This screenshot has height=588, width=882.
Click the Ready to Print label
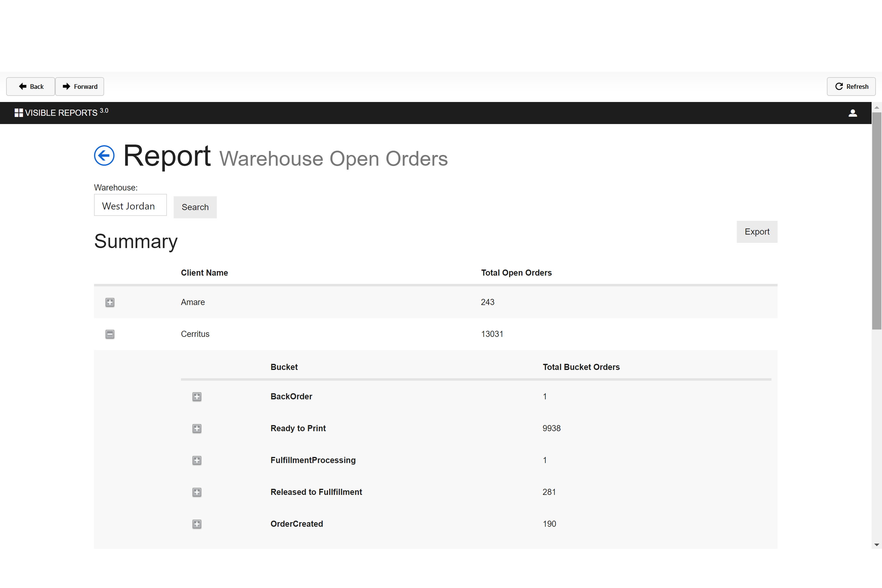pyautogui.click(x=298, y=428)
